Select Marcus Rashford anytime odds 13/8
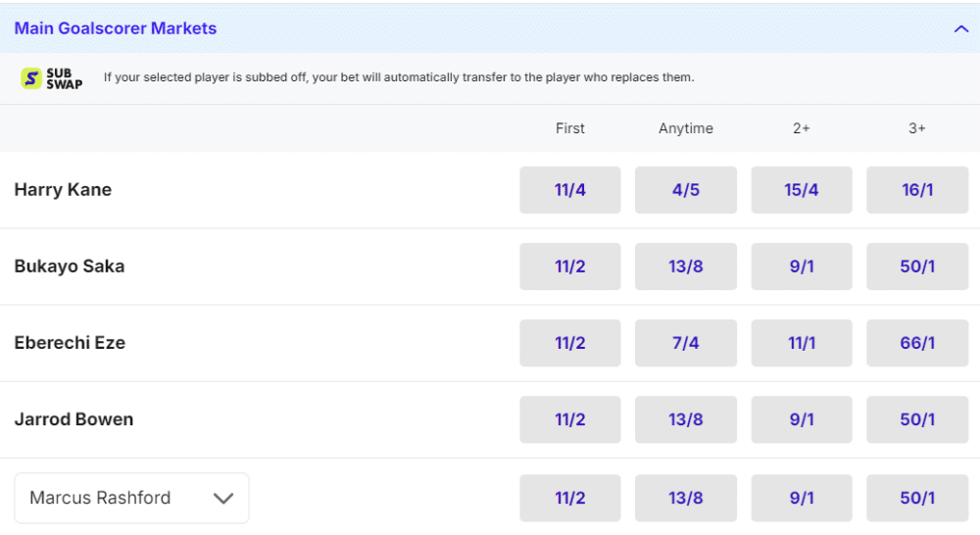Screen dimensions: 980x535 [685, 498]
